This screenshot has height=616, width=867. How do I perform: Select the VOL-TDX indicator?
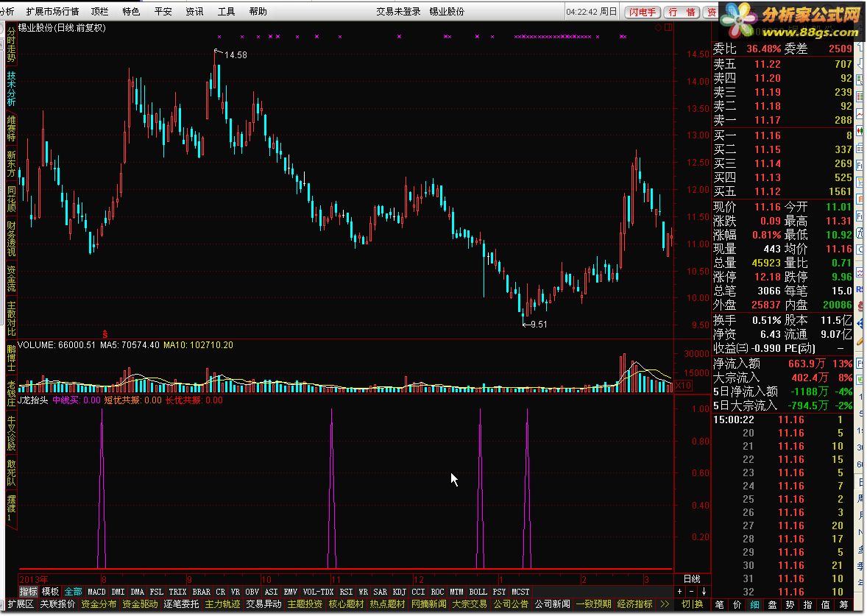tap(319, 592)
